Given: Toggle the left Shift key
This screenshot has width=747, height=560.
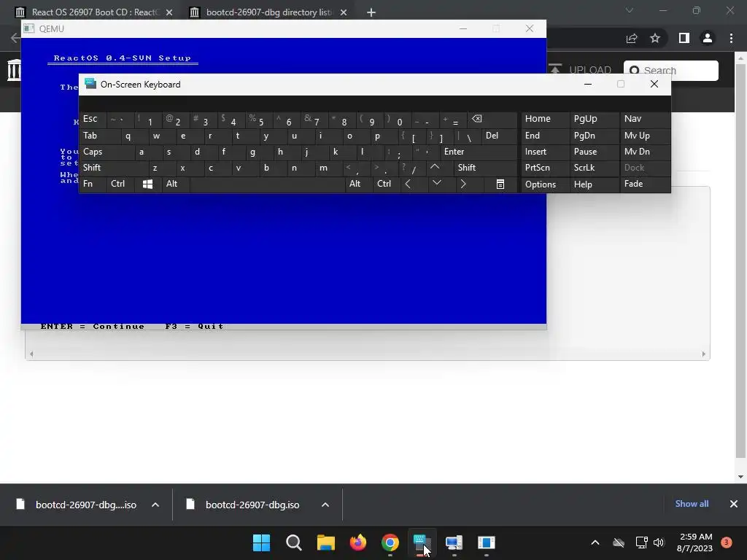Looking at the screenshot, I should [115, 168].
